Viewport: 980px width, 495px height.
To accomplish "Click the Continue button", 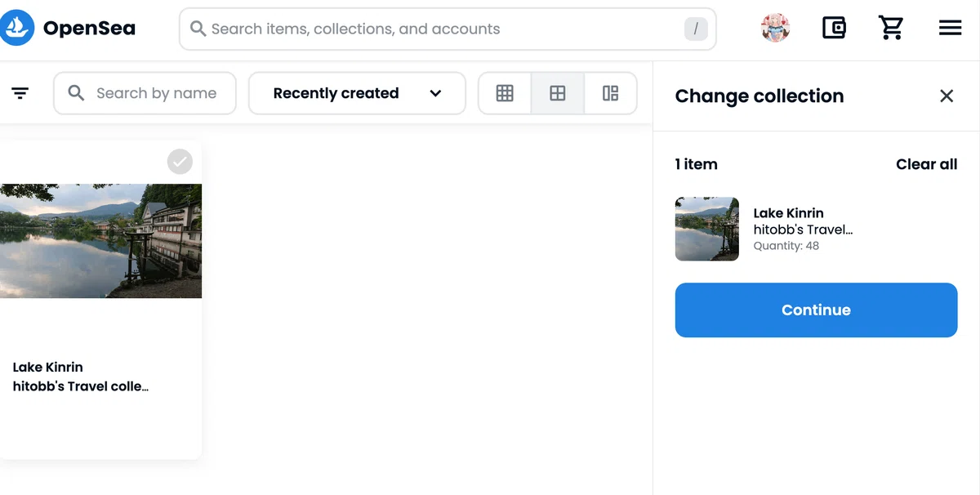I will point(816,310).
